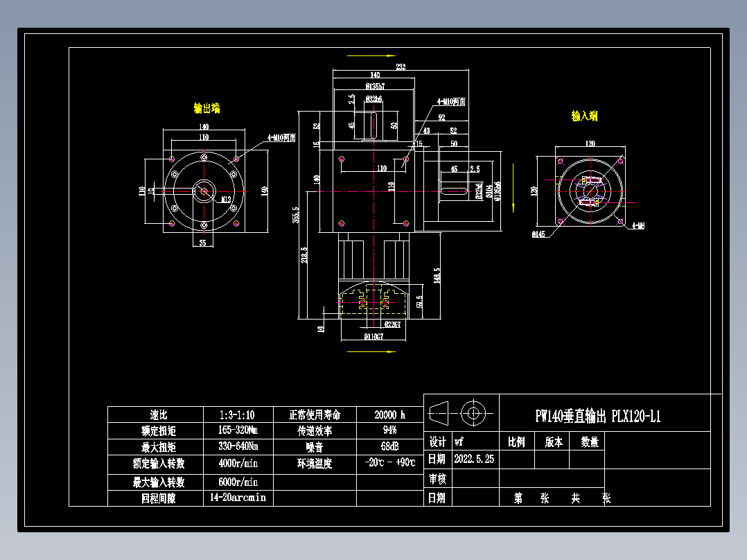Viewport: 747px width, 560px height.
Task: Click the 14-20arcmin backlash value
Action: 238,498
